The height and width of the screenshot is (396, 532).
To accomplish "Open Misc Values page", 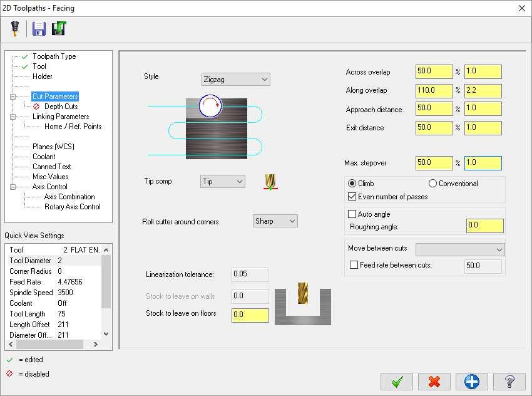I will (51, 177).
